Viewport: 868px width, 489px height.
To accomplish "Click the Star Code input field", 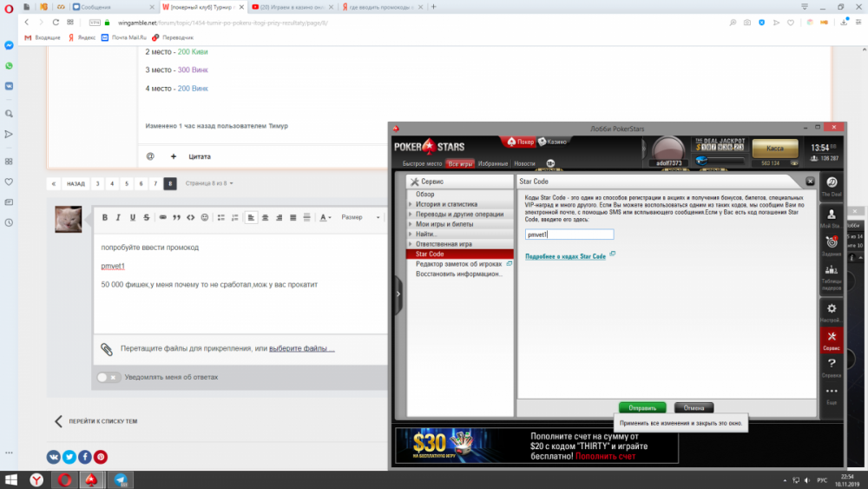I will tap(569, 235).
